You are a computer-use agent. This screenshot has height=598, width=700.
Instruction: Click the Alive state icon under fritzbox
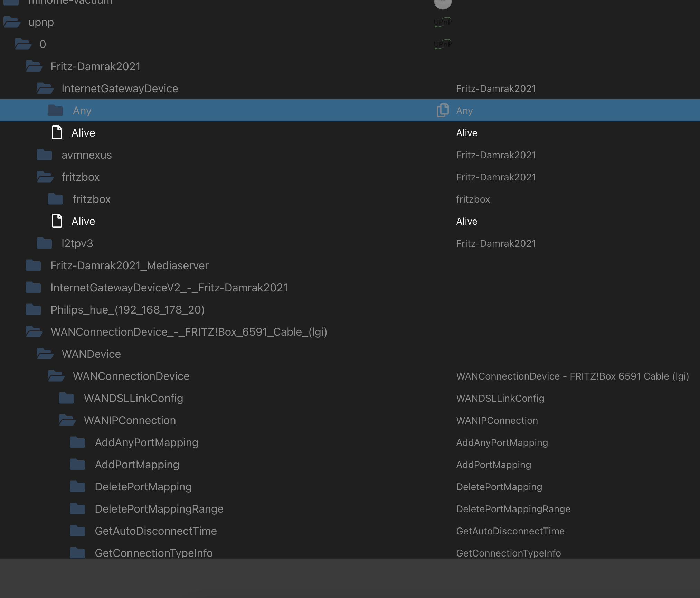57,221
